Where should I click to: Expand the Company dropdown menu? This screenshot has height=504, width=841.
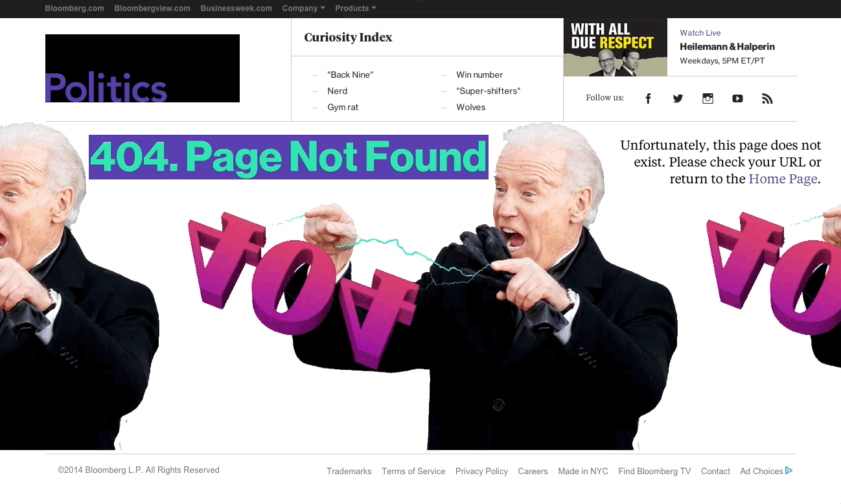[303, 8]
